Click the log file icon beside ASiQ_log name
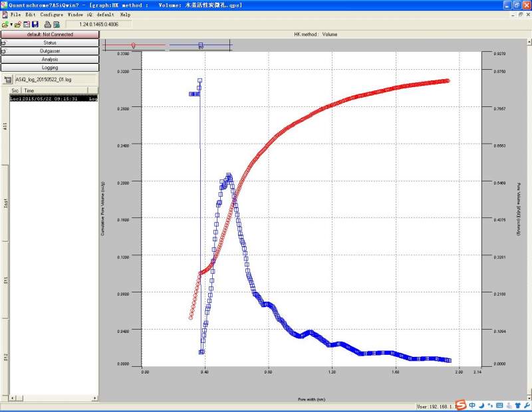 (x=8, y=80)
